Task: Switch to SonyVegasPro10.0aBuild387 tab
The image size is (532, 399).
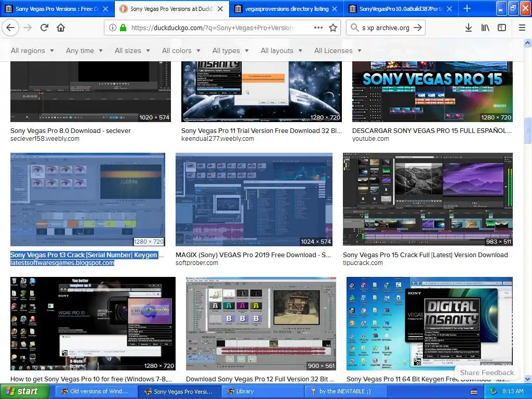Action: pyautogui.click(x=401, y=9)
